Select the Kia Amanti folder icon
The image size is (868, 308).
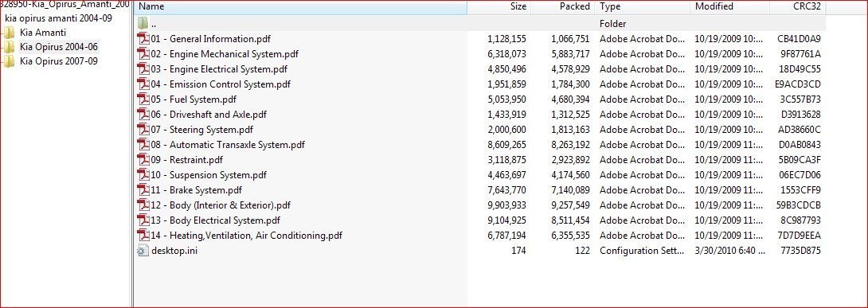9,33
